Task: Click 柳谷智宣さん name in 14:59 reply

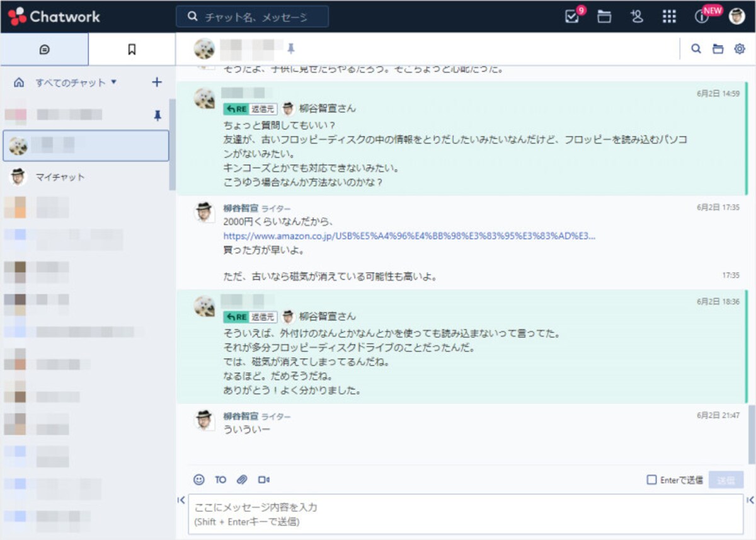Action: click(328, 108)
